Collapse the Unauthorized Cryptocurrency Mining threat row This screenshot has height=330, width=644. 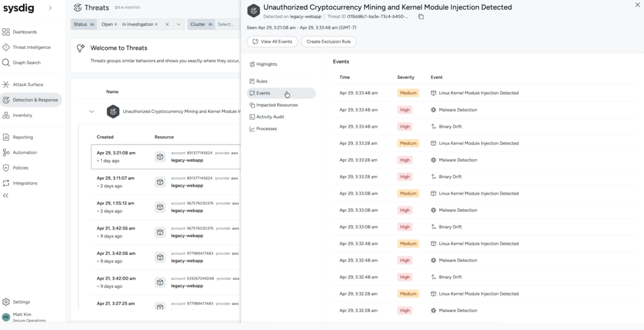(x=92, y=112)
